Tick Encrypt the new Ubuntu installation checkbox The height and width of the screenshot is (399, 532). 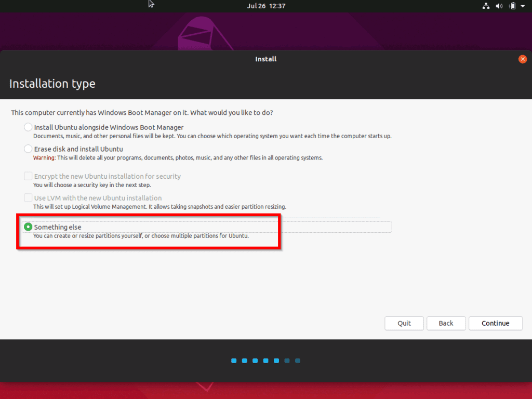pos(28,176)
